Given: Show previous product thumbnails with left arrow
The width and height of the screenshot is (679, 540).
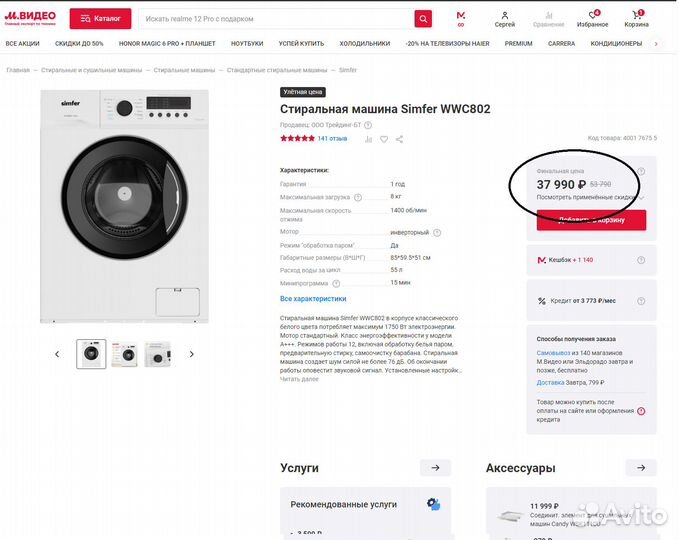Looking at the screenshot, I should (57, 354).
